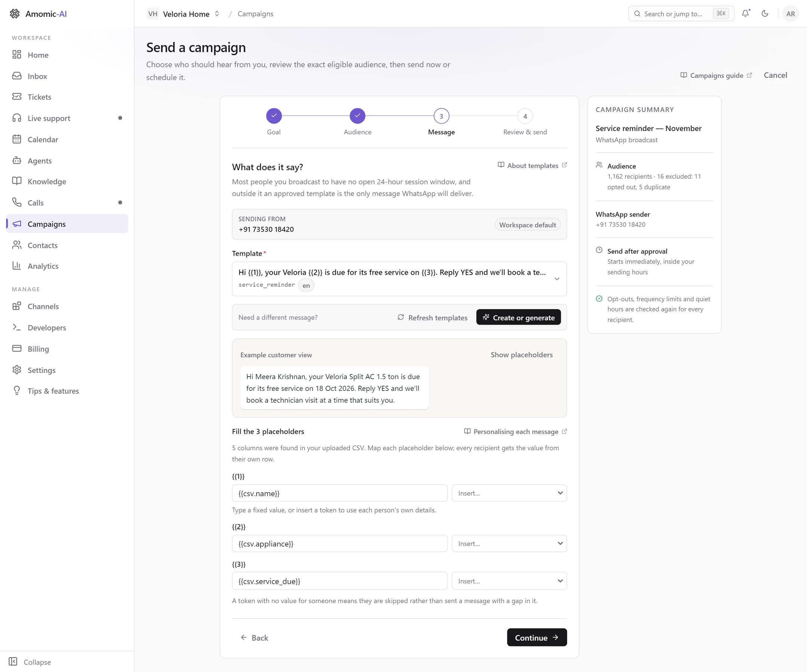The height and width of the screenshot is (672, 807).
Task: Open the Calendar page
Action: click(67, 139)
